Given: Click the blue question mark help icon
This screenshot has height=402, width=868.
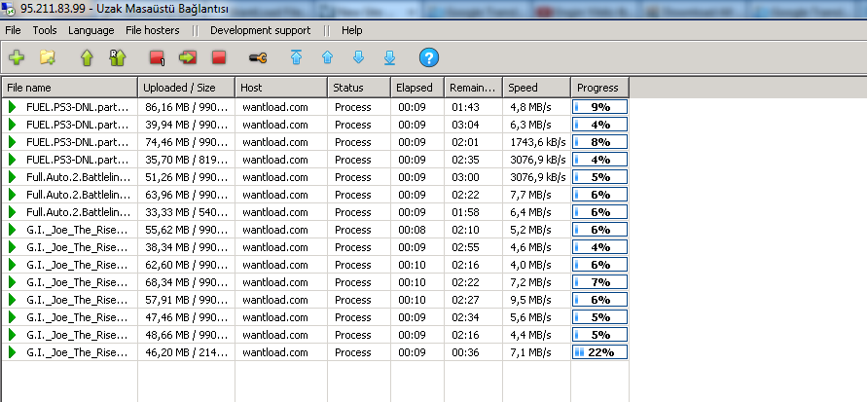Looking at the screenshot, I should click(x=429, y=57).
